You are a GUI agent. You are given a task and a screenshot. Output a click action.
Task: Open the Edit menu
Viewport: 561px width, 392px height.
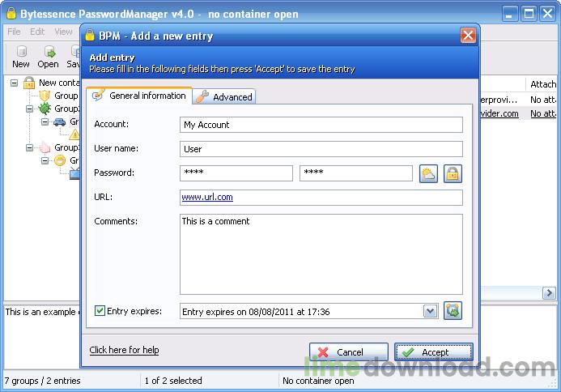click(x=37, y=32)
